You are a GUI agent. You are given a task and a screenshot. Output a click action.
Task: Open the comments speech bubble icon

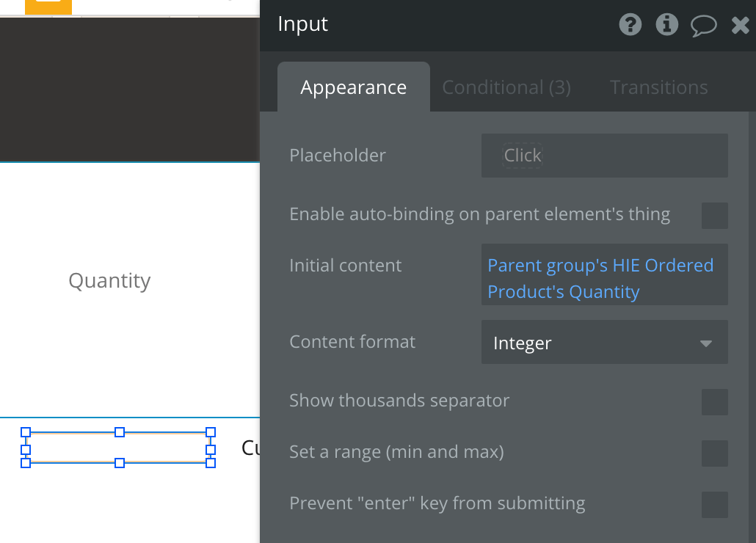click(703, 26)
